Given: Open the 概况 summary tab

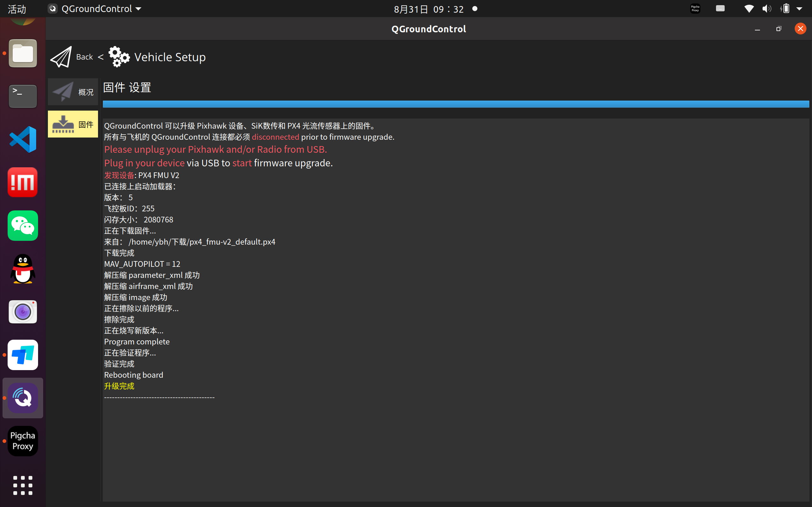Looking at the screenshot, I should point(73,92).
